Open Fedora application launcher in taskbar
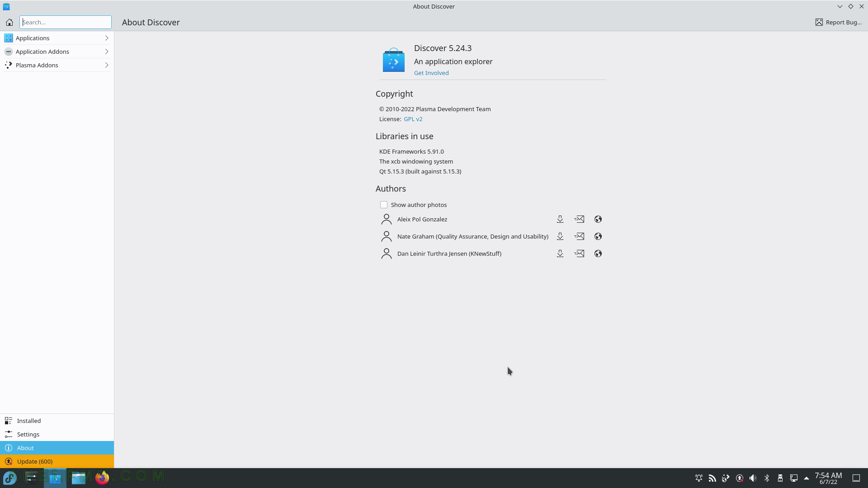The height and width of the screenshot is (488, 868). tap(10, 478)
